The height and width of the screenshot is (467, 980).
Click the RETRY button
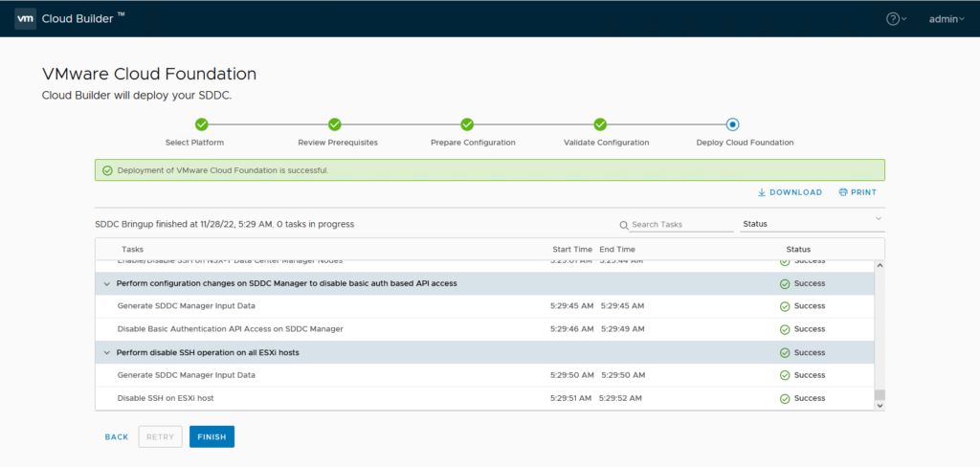coord(160,437)
